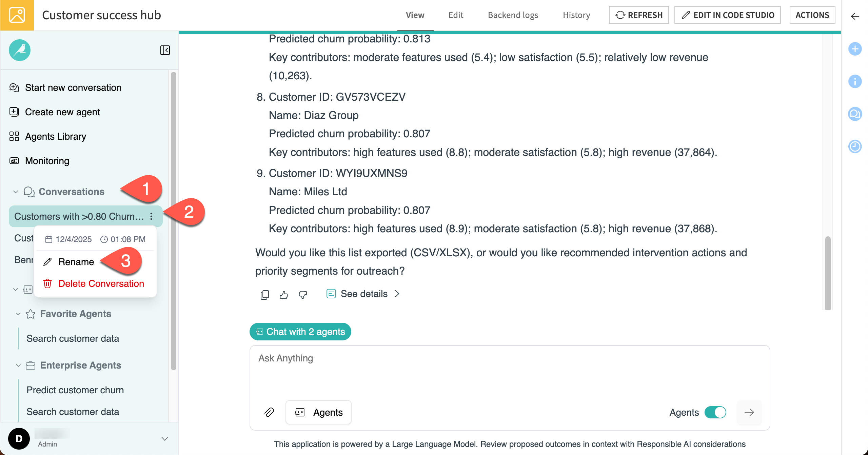Click the Chat with 2 agents button
Image resolution: width=868 pixels, height=455 pixels.
coord(300,332)
